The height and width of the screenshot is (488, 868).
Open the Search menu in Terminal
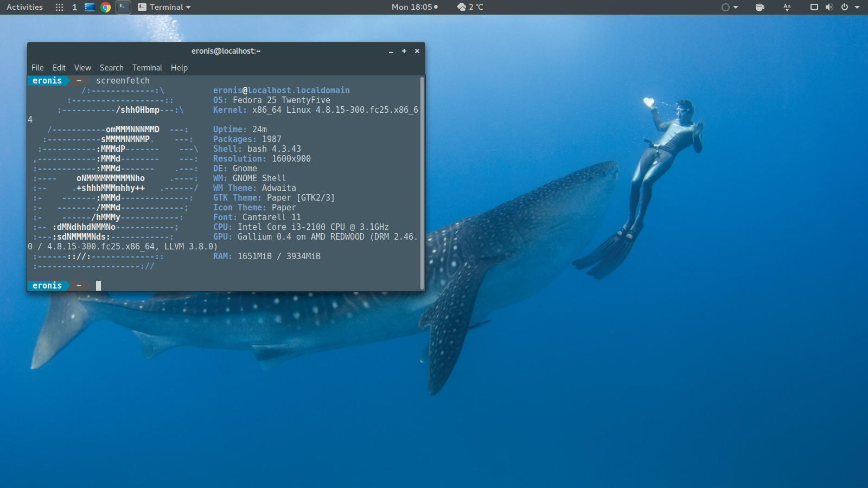click(111, 68)
